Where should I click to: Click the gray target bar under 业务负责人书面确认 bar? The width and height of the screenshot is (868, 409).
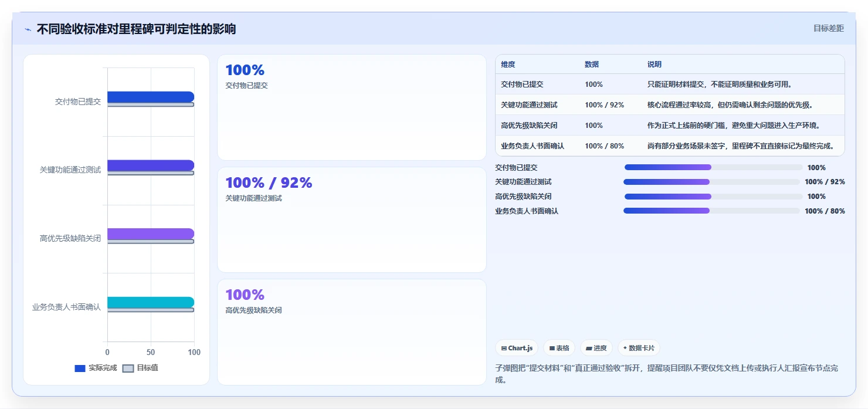(x=150, y=310)
